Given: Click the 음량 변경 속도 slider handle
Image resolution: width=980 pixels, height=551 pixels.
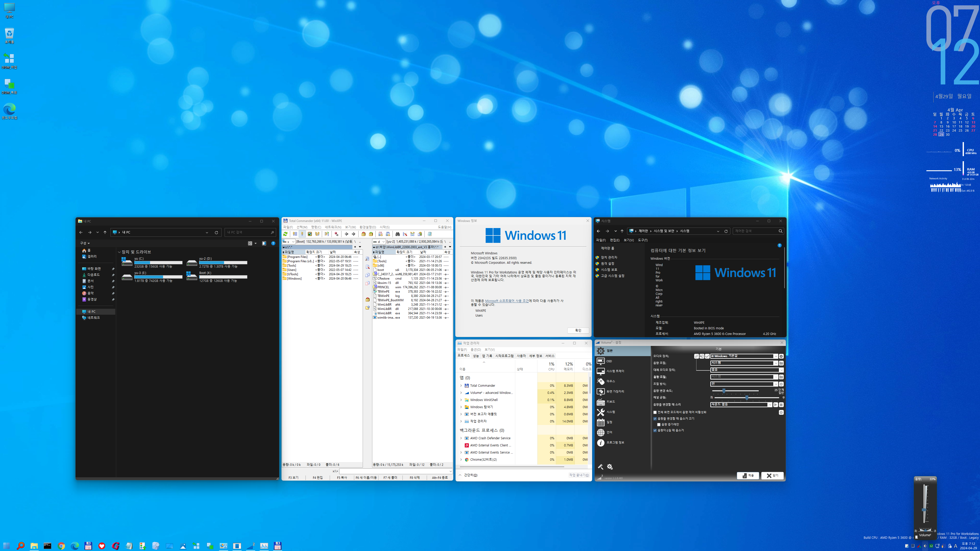Looking at the screenshot, I should (x=724, y=391).
